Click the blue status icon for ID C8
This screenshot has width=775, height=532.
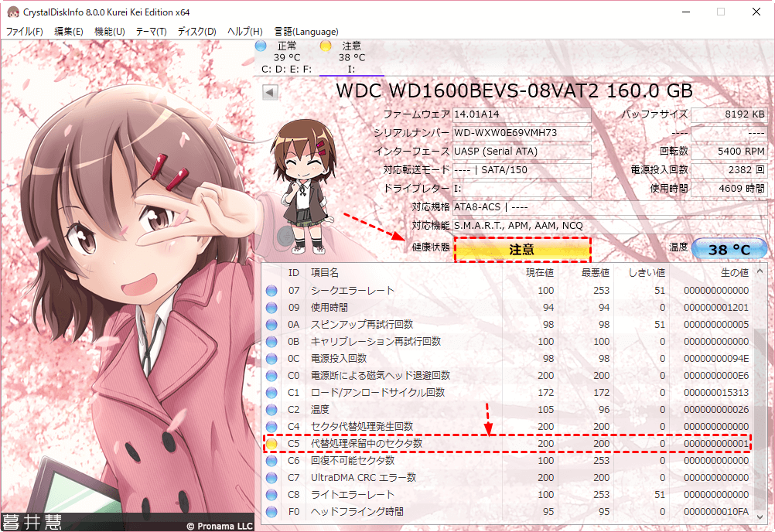click(x=271, y=495)
